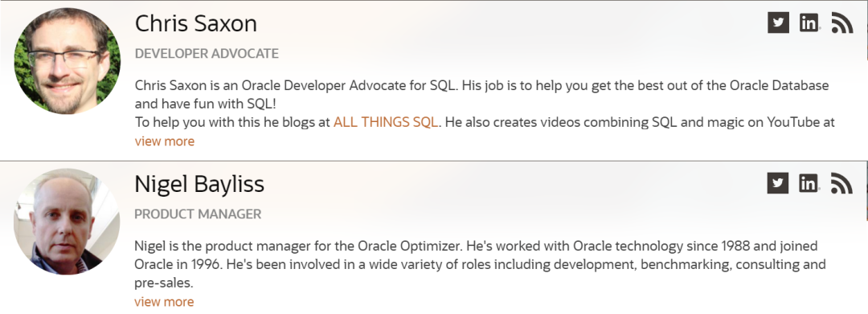Click Nigel Bayliss's profile photo
The width and height of the screenshot is (868, 314).
point(67,221)
